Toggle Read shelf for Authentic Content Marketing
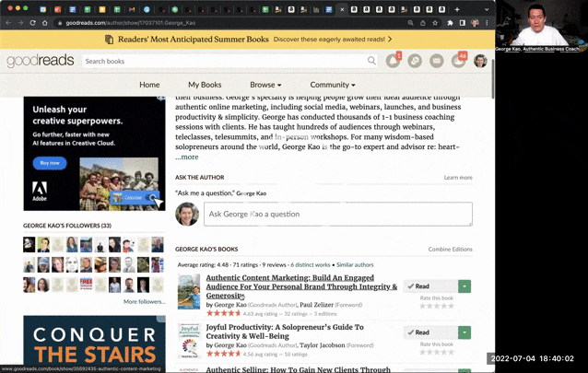The height and width of the screenshot is (373, 588). point(430,286)
